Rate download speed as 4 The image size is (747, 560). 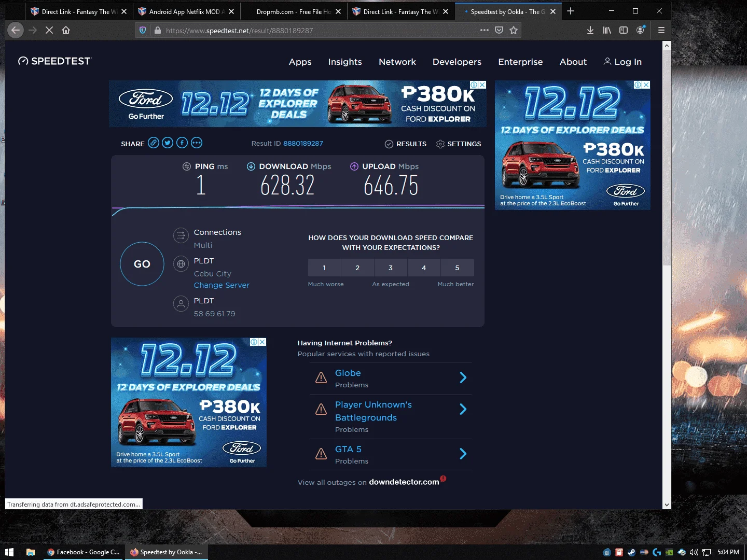pos(424,268)
